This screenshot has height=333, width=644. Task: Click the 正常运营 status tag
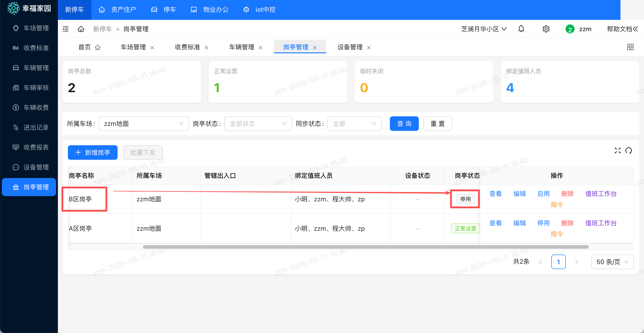coord(465,228)
